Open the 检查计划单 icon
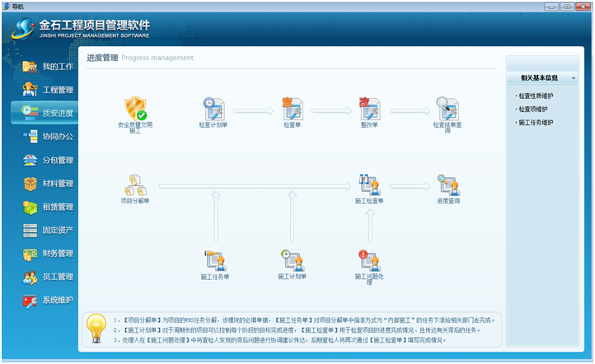Image resolution: width=595 pixels, height=364 pixels. pos(213,109)
